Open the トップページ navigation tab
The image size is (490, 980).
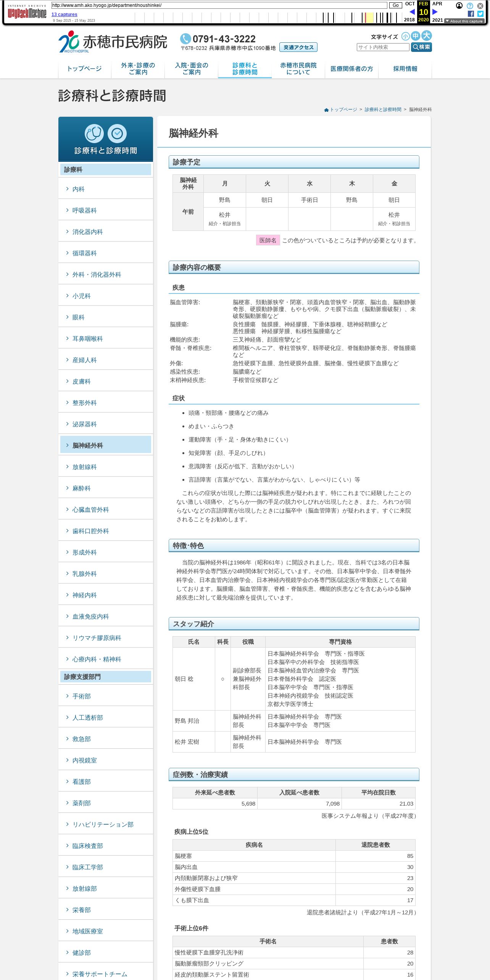[x=84, y=69]
